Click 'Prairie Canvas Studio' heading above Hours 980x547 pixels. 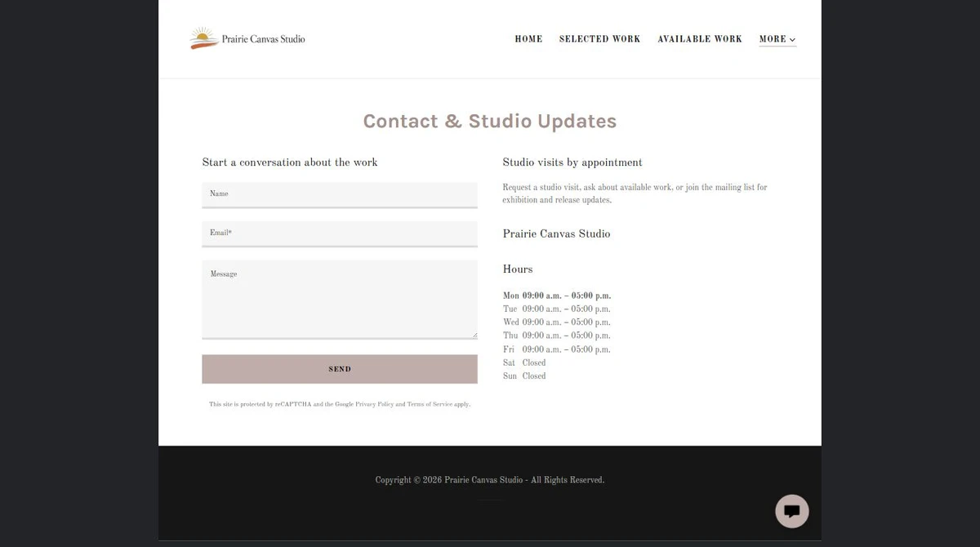pos(557,233)
